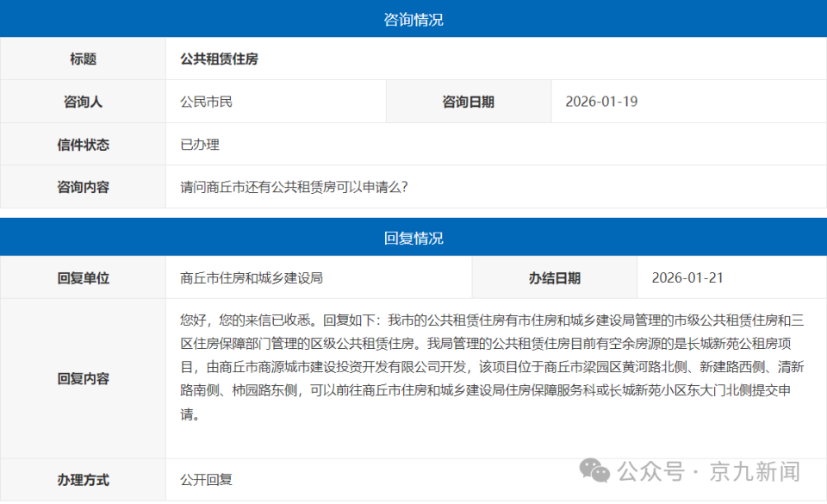Click the 回复情况 blue header bar
This screenshot has width=827, height=504.
pos(413,238)
